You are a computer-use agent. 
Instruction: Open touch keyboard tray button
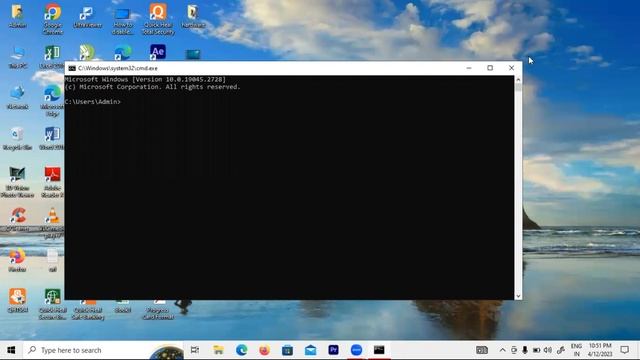coord(482,350)
